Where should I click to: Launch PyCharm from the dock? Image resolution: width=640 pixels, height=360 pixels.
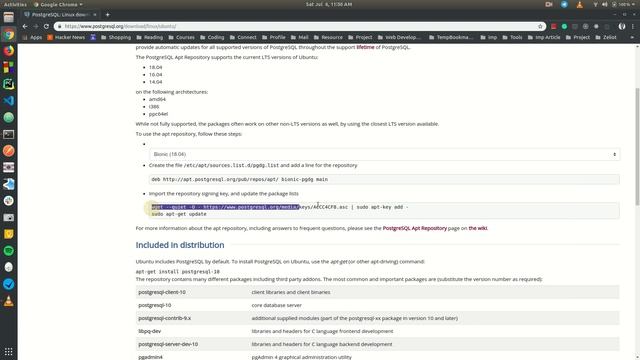[9, 84]
